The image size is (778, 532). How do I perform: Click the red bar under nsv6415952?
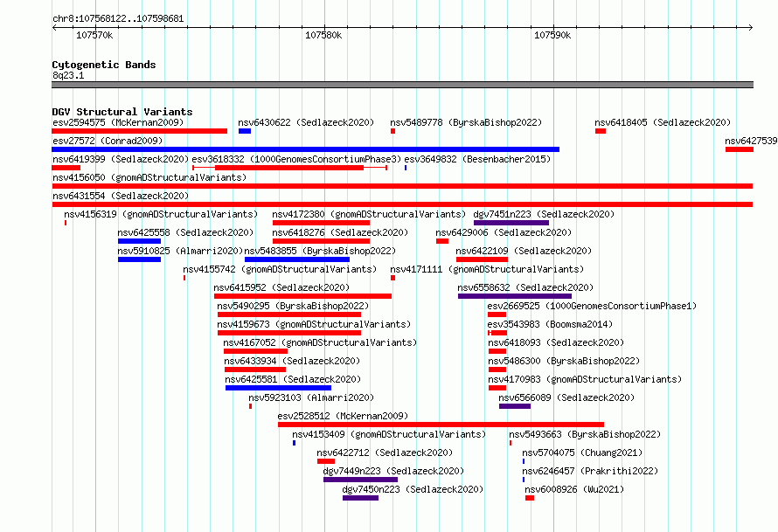(x=302, y=296)
